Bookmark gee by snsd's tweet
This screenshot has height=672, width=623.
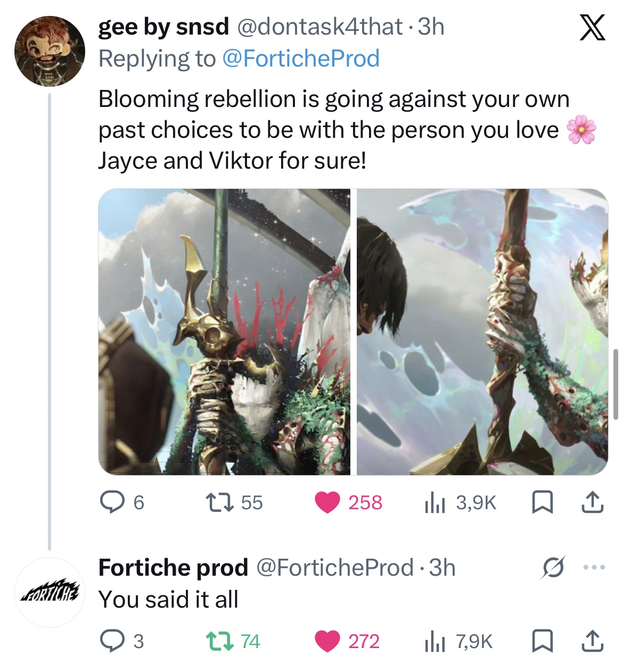[x=543, y=502]
